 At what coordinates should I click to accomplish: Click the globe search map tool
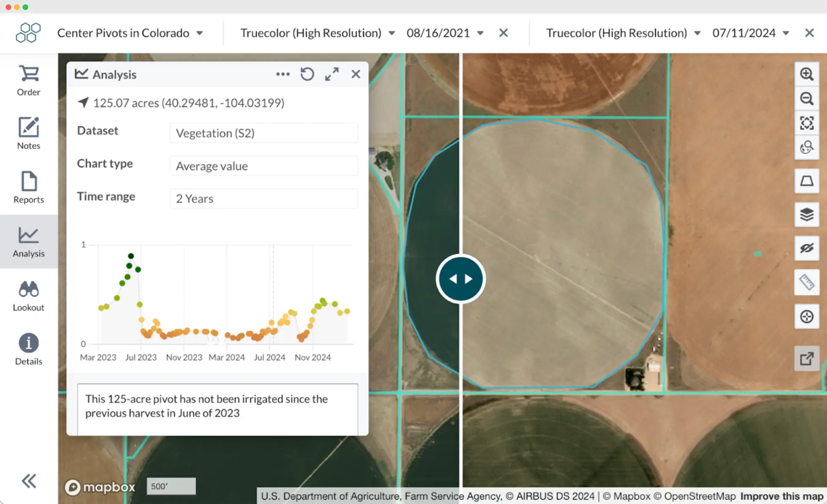point(807,147)
